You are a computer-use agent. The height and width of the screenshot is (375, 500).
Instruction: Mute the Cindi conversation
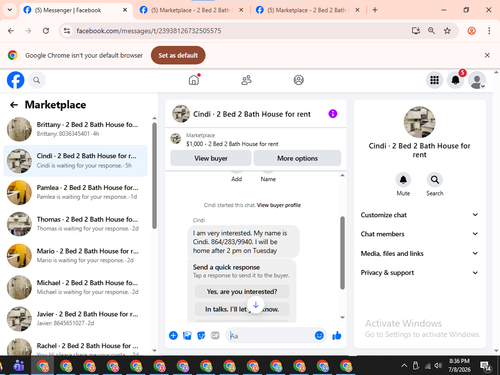click(403, 180)
